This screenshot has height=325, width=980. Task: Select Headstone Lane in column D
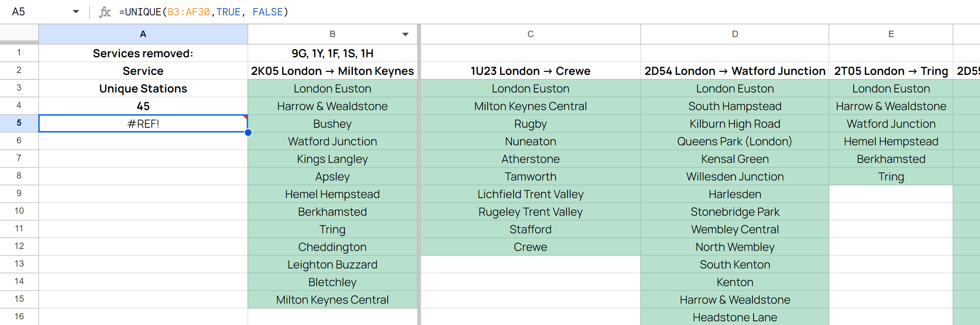(x=734, y=317)
